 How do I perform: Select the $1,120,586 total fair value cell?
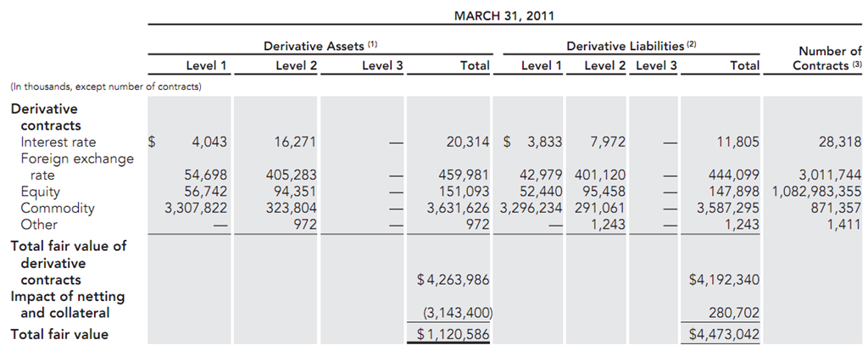tap(453, 334)
